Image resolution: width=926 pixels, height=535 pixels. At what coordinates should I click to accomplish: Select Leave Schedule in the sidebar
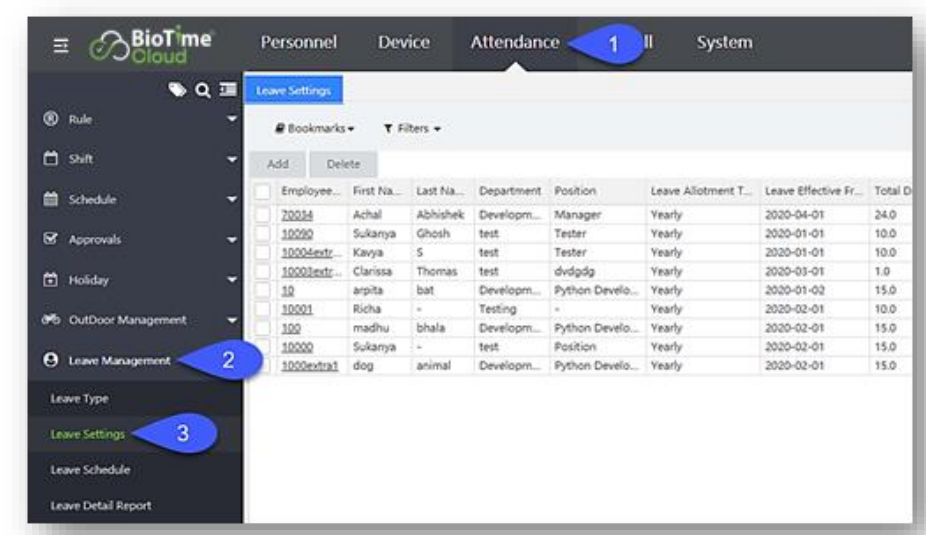click(x=91, y=470)
